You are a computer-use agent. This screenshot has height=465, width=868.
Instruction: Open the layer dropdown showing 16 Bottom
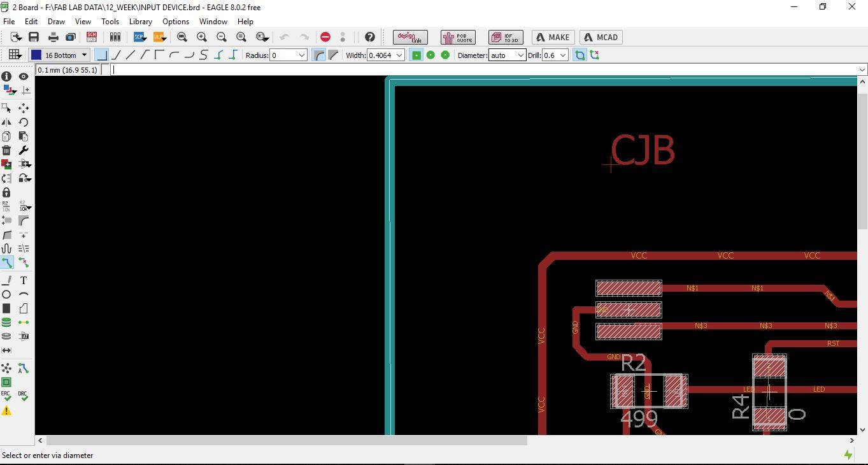[x=59, y=55]
